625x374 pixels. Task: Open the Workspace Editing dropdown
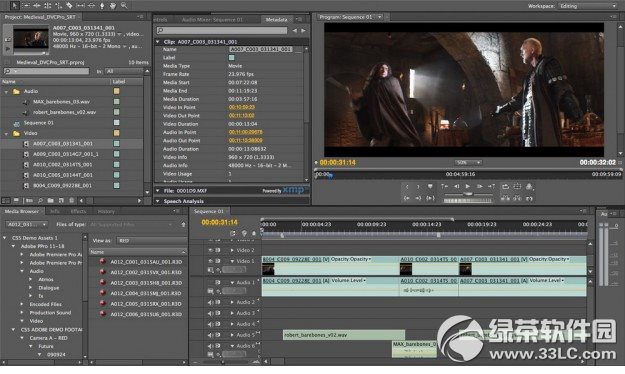588,6
